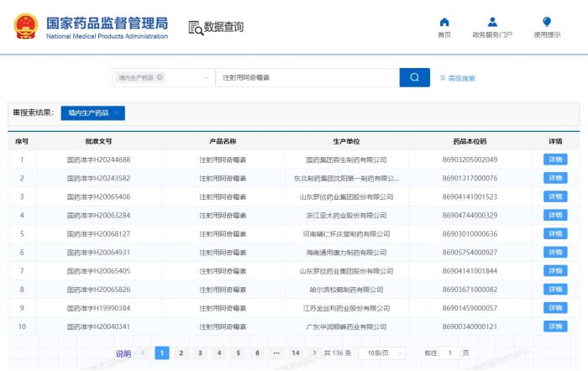Click approval number 国药准字H20244688
The height and width of the screenshot is (371, 588).
[x=98, y=159]
